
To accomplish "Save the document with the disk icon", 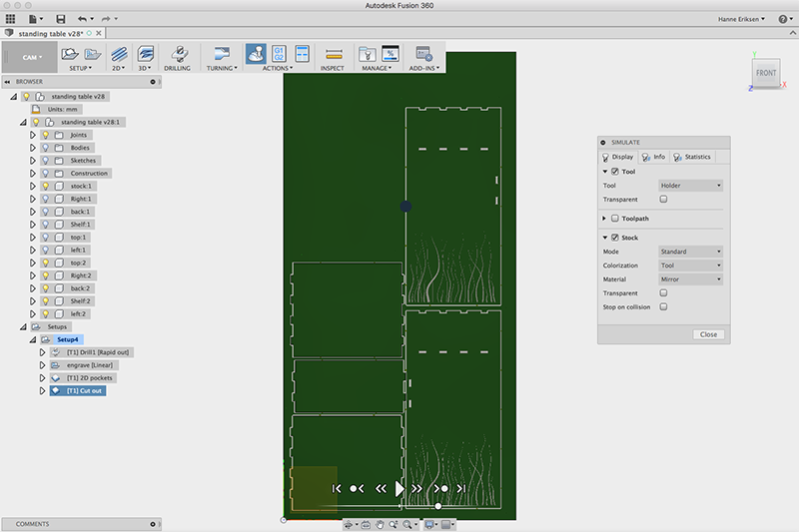I will (x=61, y=19).
